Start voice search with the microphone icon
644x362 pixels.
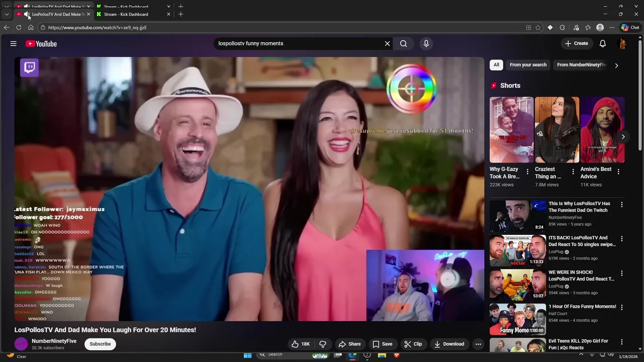pyautogui.click(x=426, y=44)
